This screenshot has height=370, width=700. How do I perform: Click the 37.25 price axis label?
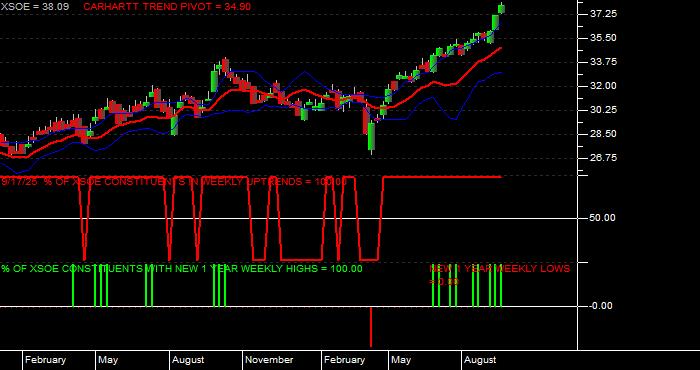coord(604,14)
